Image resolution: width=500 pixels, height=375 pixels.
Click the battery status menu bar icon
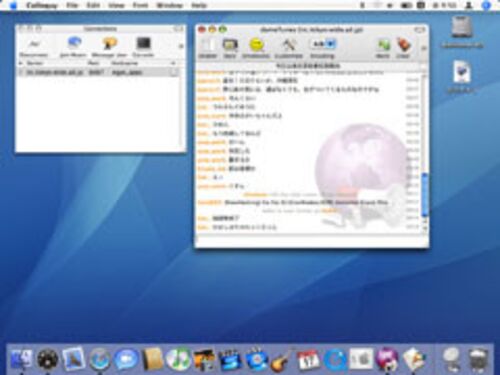(x=406, y=5)
